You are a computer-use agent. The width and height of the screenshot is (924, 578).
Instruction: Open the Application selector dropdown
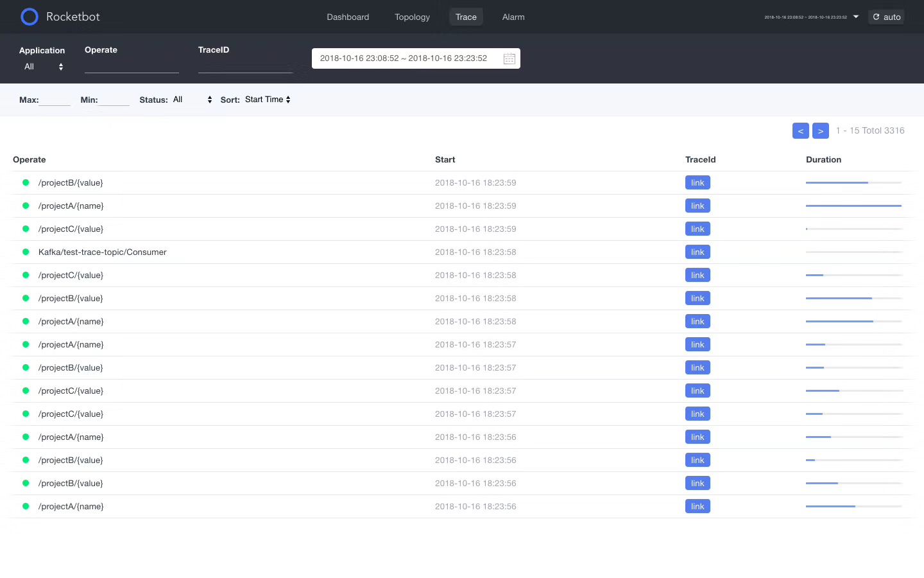[44, 67]
